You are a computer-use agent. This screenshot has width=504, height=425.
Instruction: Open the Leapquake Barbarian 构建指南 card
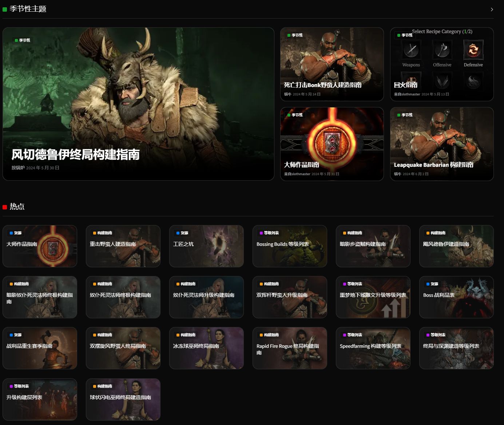[442, 144]
